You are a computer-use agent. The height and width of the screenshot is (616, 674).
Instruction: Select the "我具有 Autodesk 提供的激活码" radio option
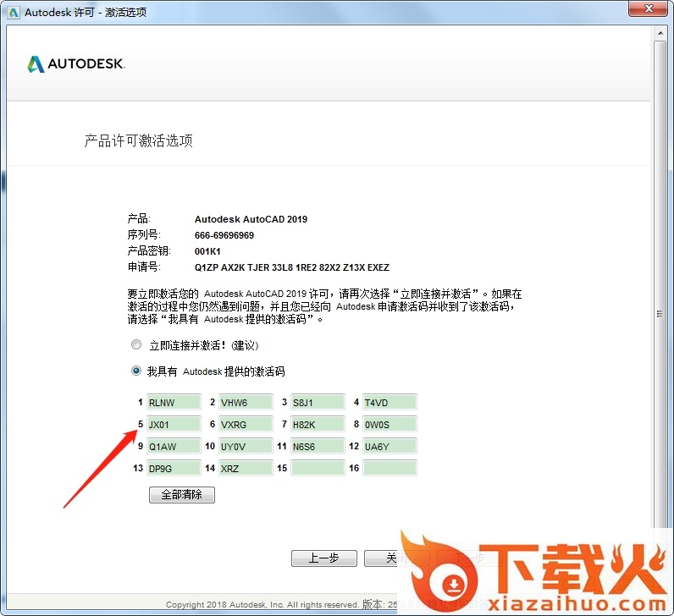point(136,371)
